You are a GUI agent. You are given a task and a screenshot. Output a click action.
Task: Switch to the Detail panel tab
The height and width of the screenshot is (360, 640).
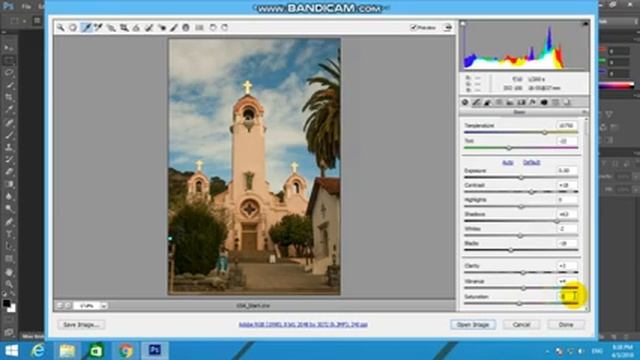pos(488,102)
